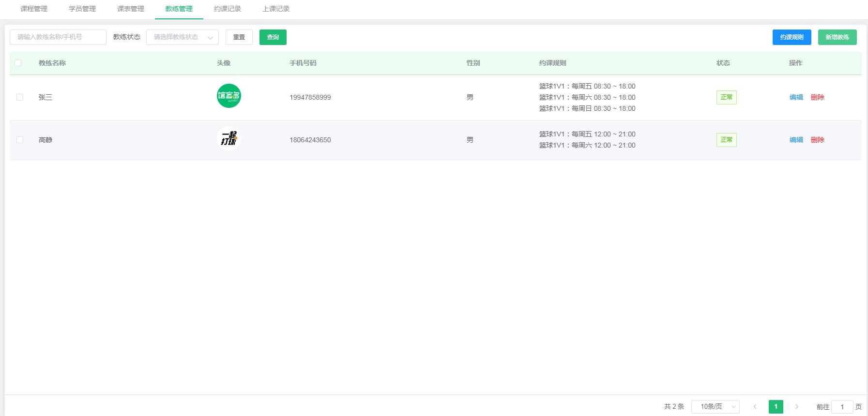
Task: Go to previous page arrow
Action: click(x=755, y=407)
